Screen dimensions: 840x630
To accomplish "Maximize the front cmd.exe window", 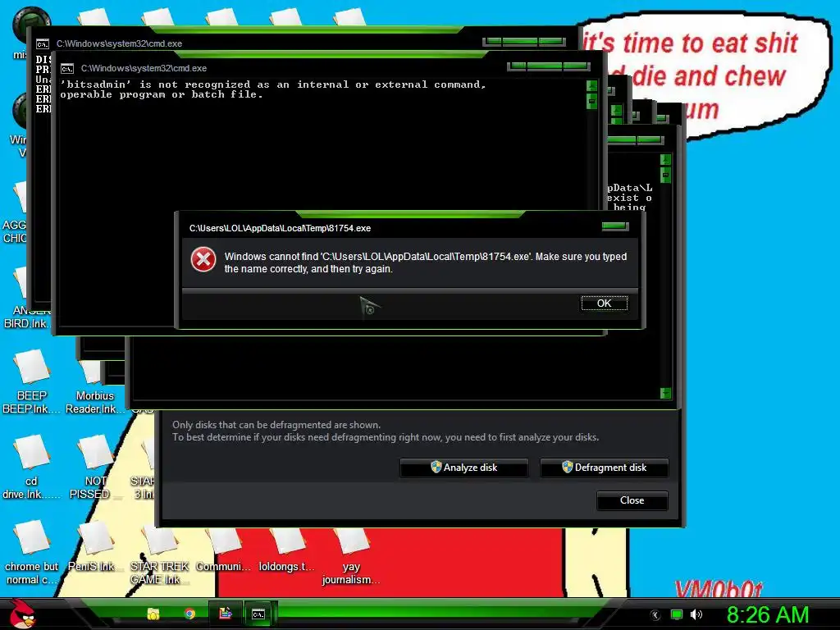I will (x=545, y=66).
